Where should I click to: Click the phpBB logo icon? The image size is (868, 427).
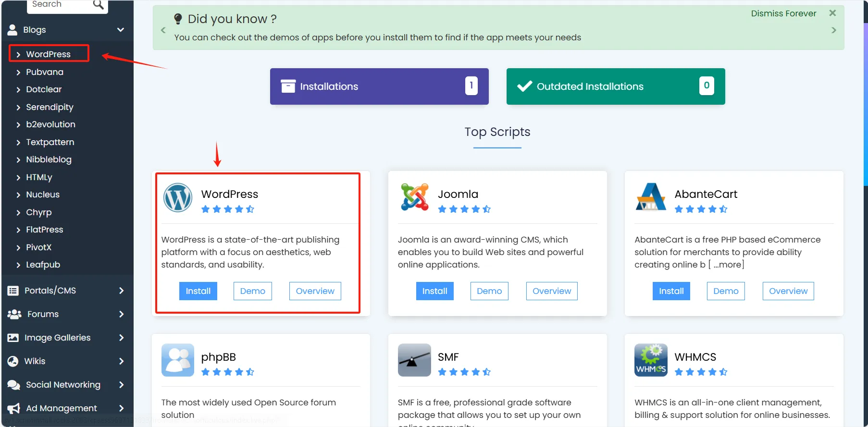(x=178, y=360)
